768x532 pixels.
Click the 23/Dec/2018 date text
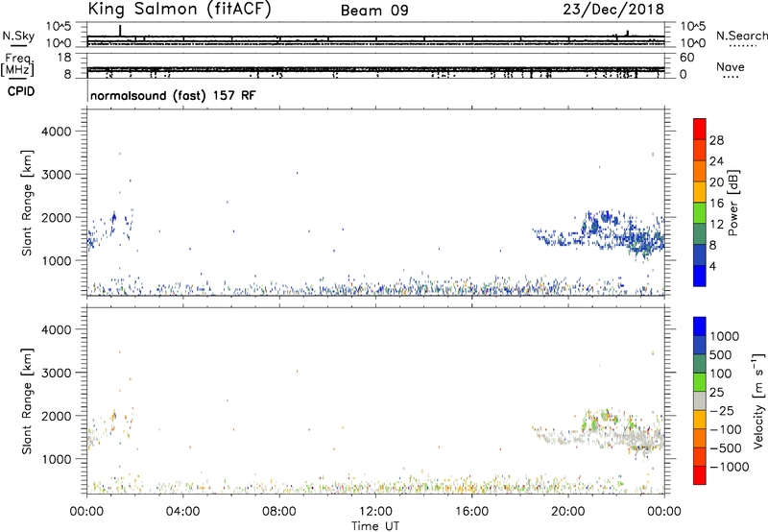[x=613, y=10]
